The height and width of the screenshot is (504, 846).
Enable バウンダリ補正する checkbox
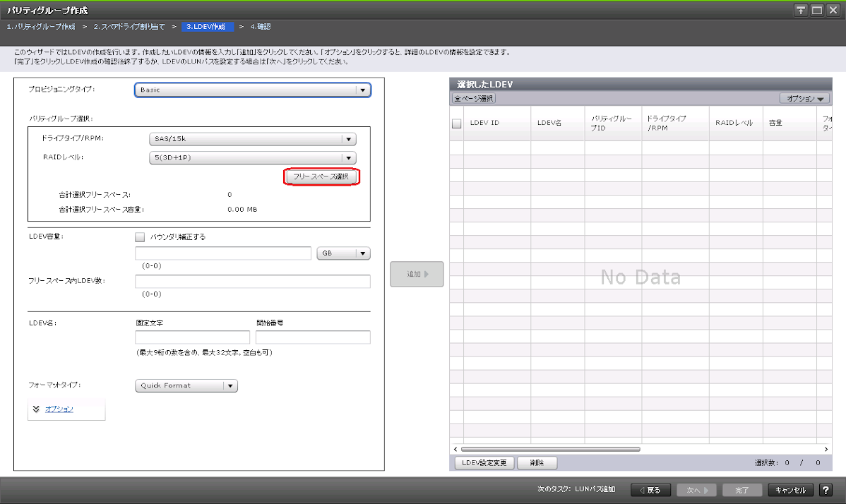tap(140, 237)
